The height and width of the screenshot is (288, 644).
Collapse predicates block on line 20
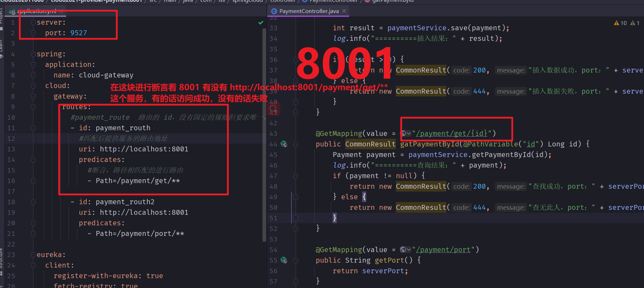click(33, 223)
